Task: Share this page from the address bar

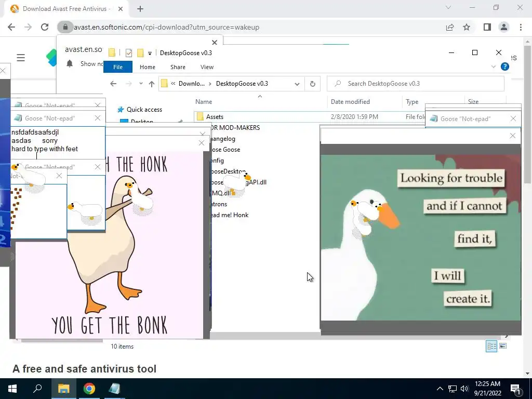Action: point(450,27)
